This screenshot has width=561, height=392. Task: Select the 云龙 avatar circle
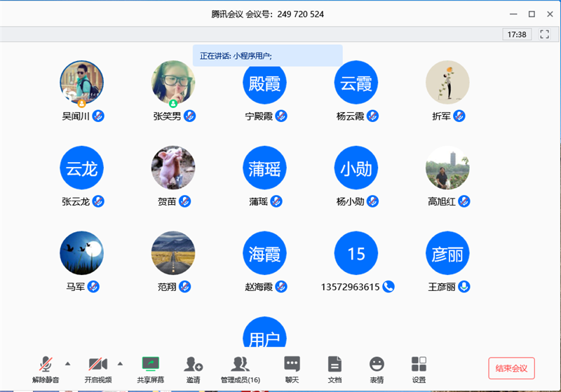point(81,168)
